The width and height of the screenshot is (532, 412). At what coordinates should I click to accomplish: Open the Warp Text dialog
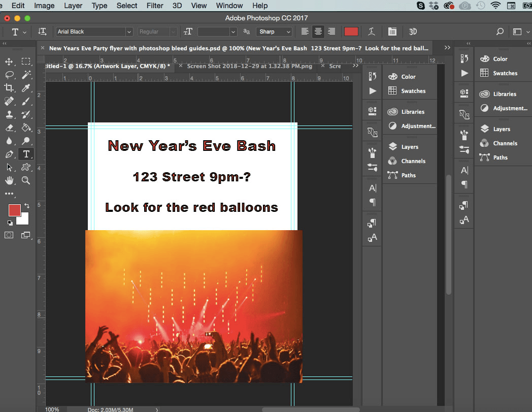click(x=371, y=31)
